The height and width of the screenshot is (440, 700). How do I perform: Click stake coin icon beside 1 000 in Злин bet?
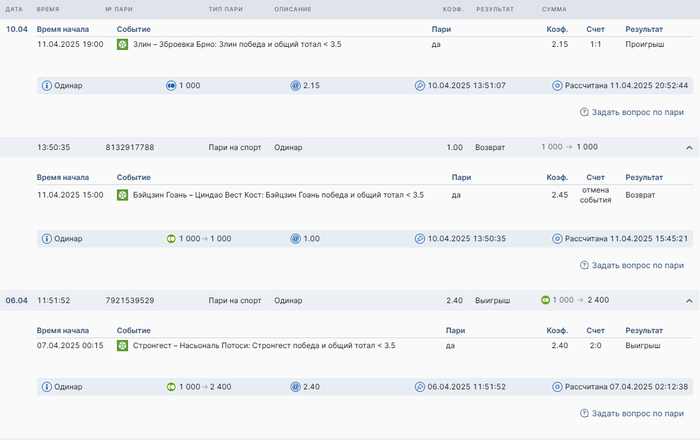click(171, 86)
